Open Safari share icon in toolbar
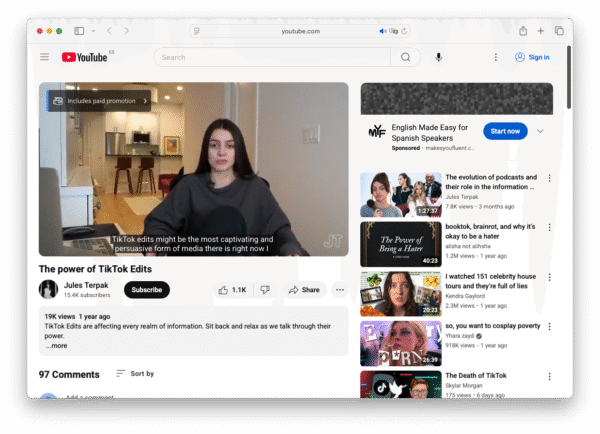Viewport: 600px width, 434px height. pyautogui.click(x=523, y=31)
